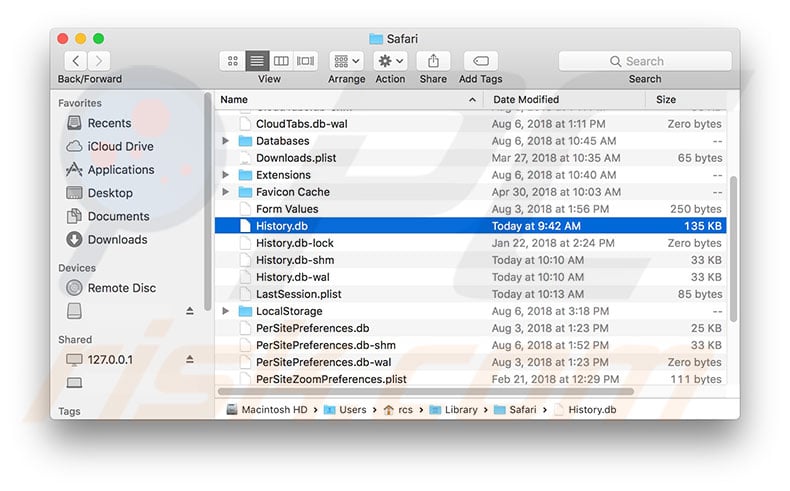The height and width of the screenshot is (491, 790).
Task: Expand the Favicon Cache folder
Action: coord(225,192)
